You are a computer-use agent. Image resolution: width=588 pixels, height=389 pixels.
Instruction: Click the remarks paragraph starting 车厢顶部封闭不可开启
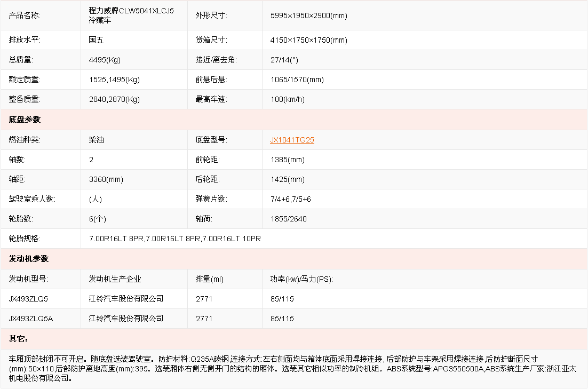point(292,369)
